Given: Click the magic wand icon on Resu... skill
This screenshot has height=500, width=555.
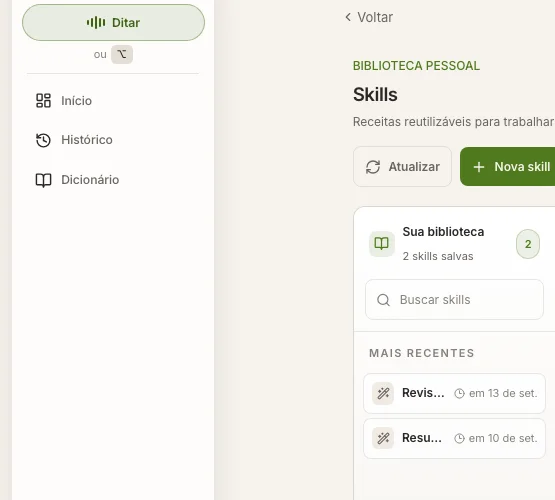Looking at the screenshot, I should (383, 438).
